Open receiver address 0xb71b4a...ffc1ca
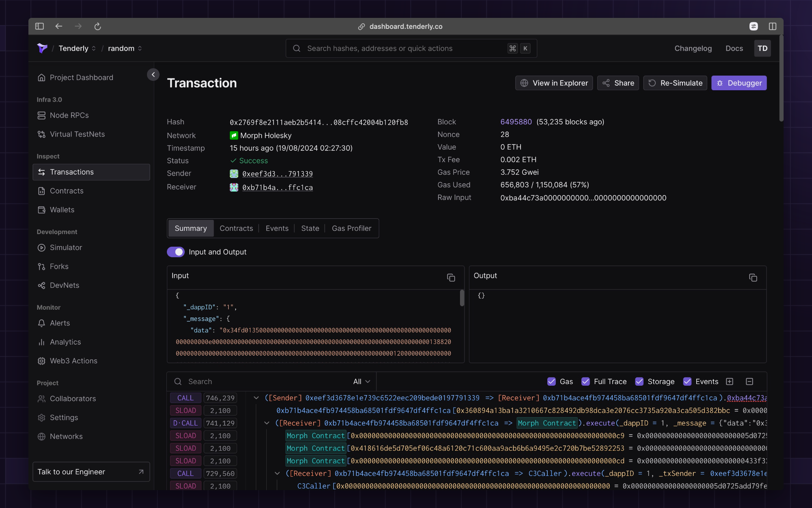This screenshot has width=812, height=508. (277, 187)
